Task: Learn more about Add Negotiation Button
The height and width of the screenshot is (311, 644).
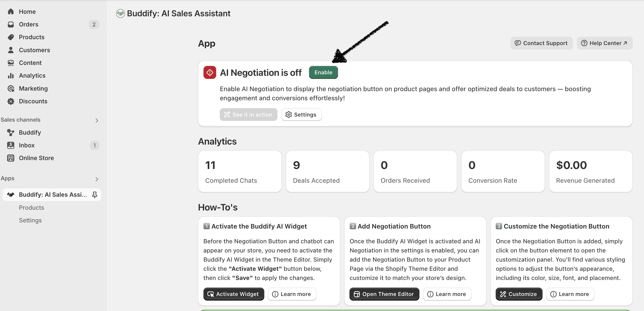Action: tap(447, 294)
